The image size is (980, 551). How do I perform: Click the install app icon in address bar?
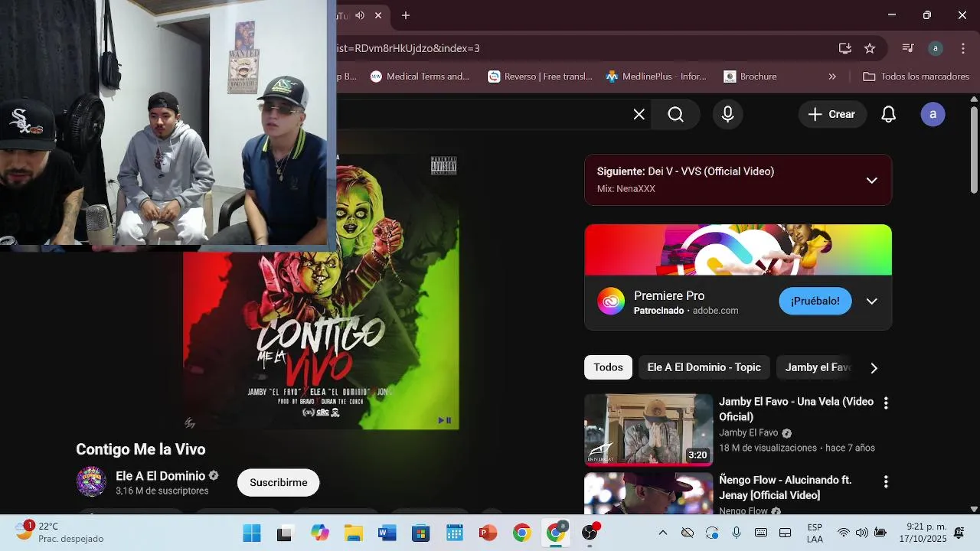click(845, 48)
